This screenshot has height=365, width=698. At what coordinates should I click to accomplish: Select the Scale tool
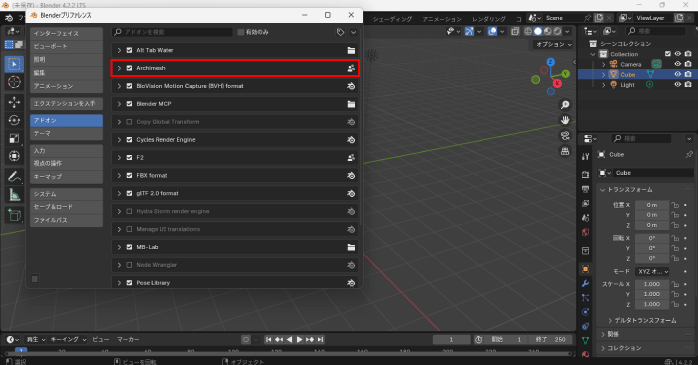[14, 138]
